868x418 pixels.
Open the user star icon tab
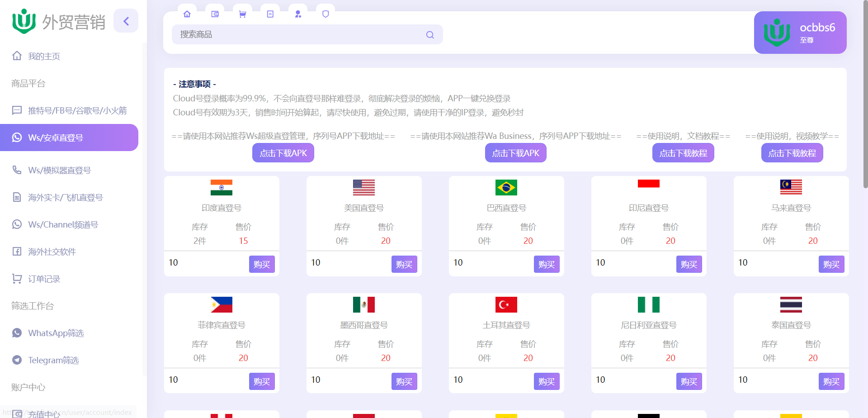[x=298, y=14]
